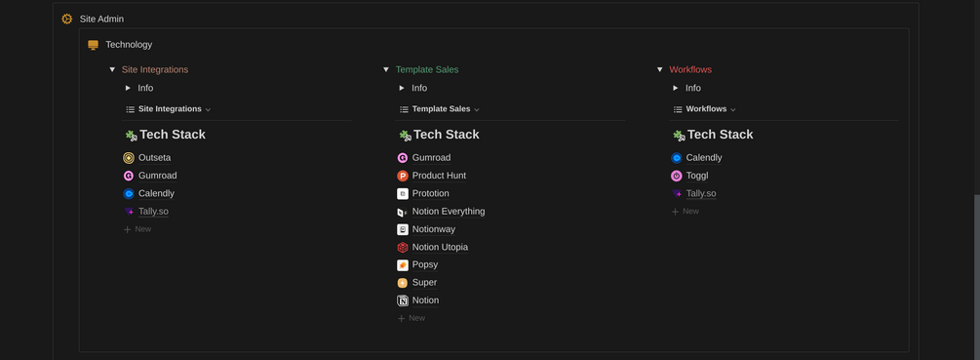The width and height of the screenshot is (980, 360).
Task: Click the list view icon beside Workflows
Action: click(x=678, y=109)
